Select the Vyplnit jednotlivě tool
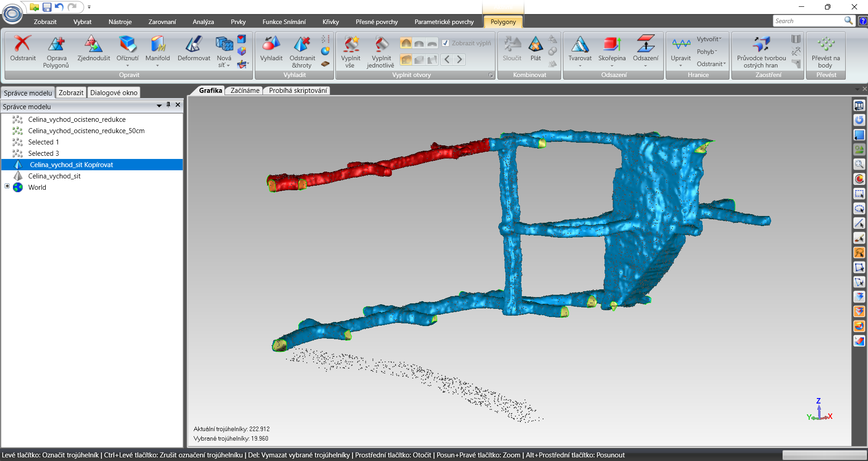The image size is (868, 461). tap(381, 44)
